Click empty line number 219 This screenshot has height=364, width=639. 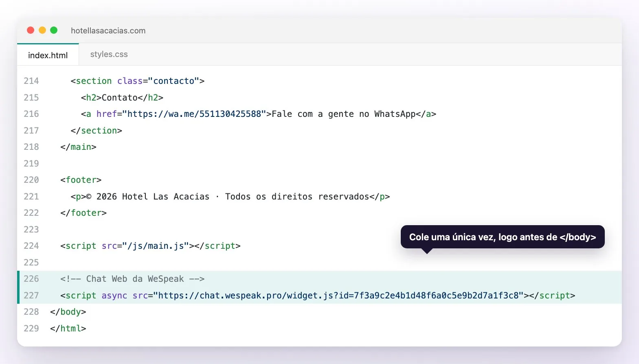click(x=31, y=164)
